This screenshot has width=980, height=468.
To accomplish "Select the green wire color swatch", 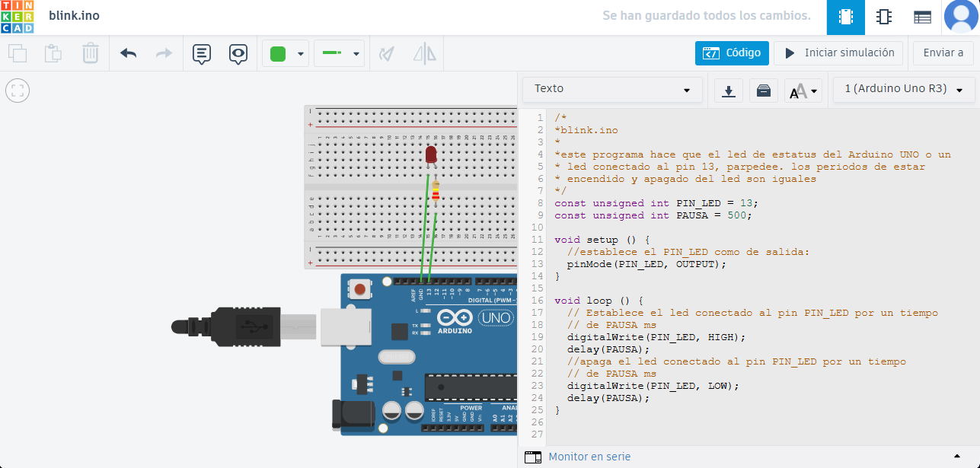I will 278,53.
